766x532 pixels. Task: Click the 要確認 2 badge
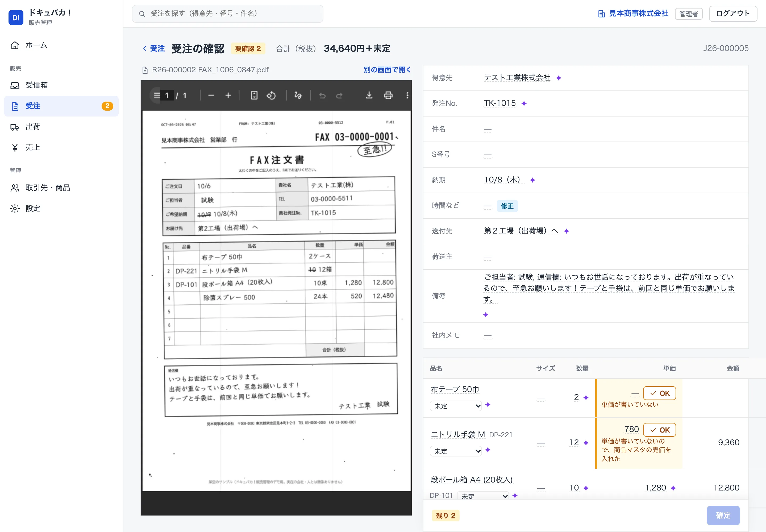point(248,49)
